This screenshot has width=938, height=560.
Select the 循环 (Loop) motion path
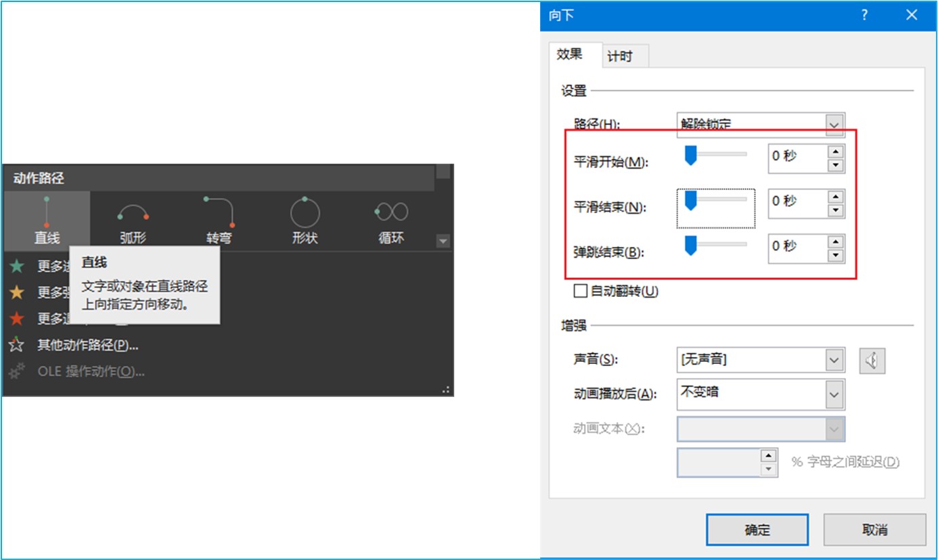(x=390, y=216)
